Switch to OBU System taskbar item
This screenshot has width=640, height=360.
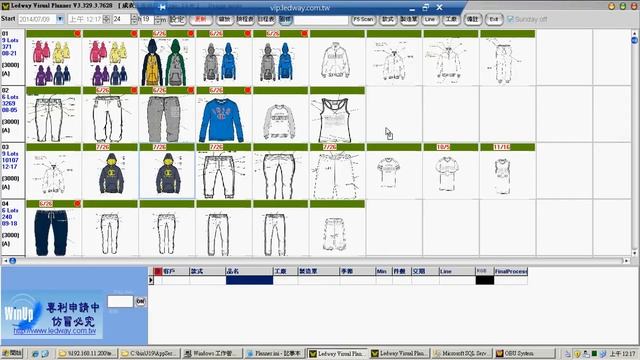tap(524, 353)
